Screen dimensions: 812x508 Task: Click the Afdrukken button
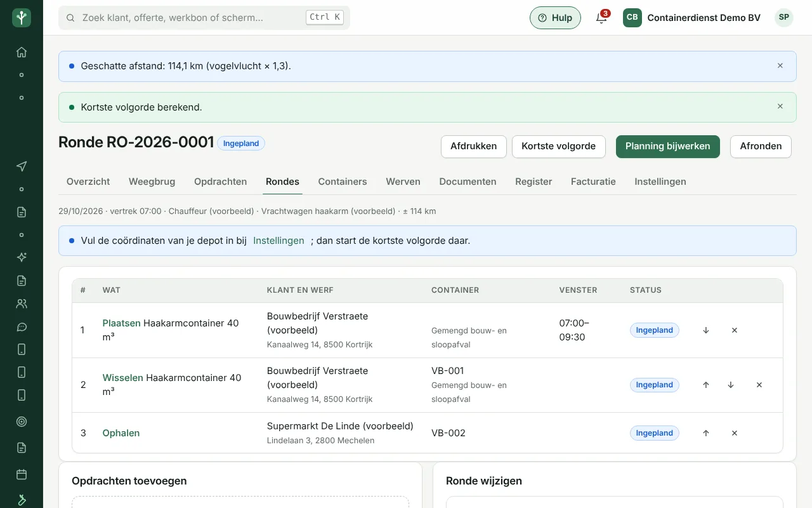coord(474,146)
